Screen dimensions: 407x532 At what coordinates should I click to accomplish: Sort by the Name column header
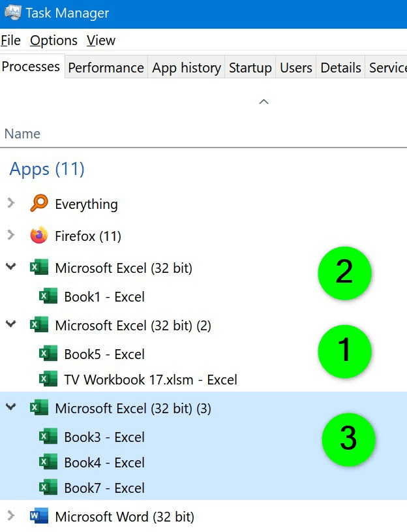tap(22, 134)
